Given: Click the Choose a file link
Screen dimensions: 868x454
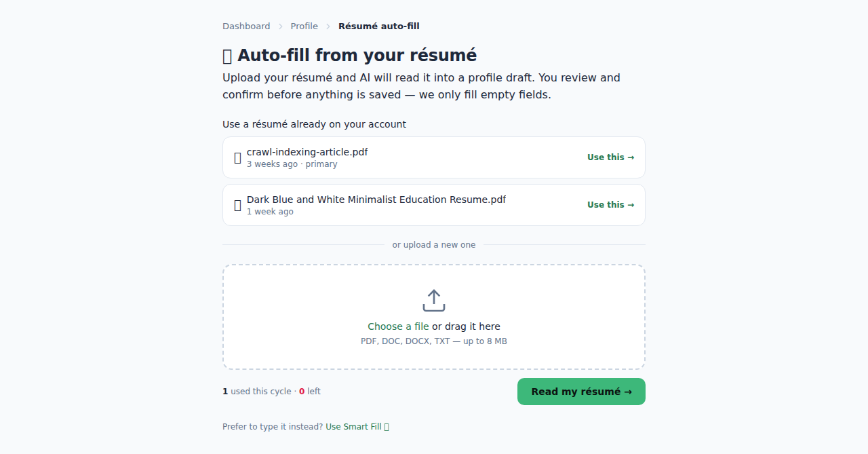Looking at the screenshot, I should click(x=398, y=326).
